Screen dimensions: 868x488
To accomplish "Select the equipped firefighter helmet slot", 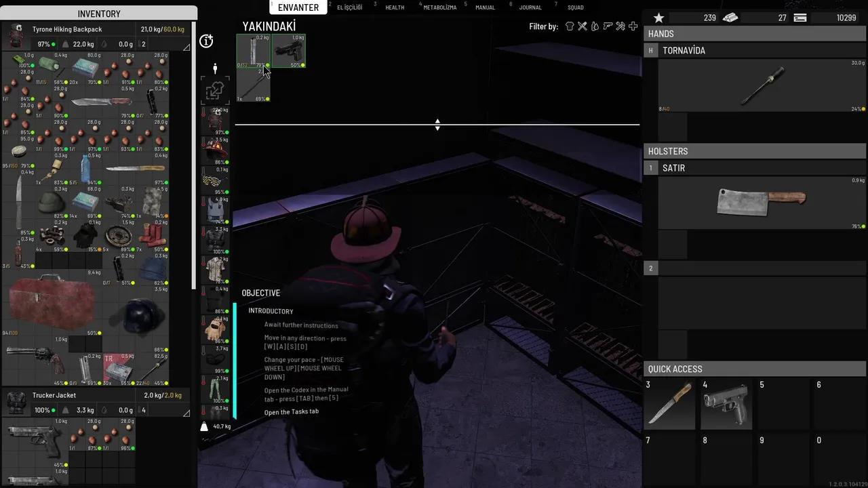I will [215, 150].
